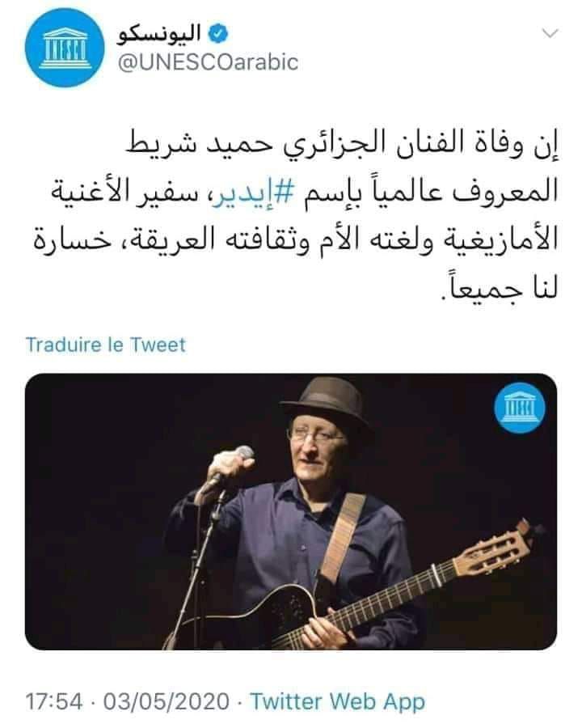The width and height of the screenshot is (582, 728).
Task: Click the last line of tweet text لنا جميعاً
Action: 499,289
